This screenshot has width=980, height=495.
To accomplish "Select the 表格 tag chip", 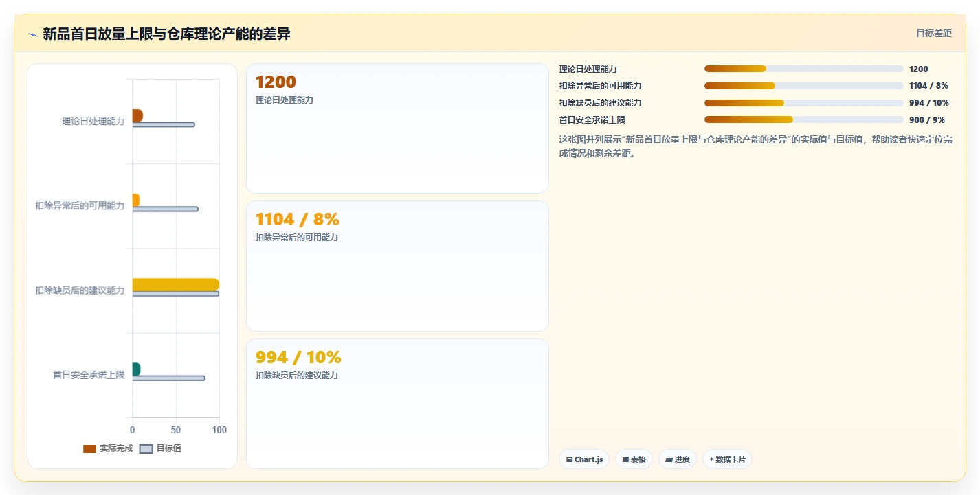I will coord(634,459).
